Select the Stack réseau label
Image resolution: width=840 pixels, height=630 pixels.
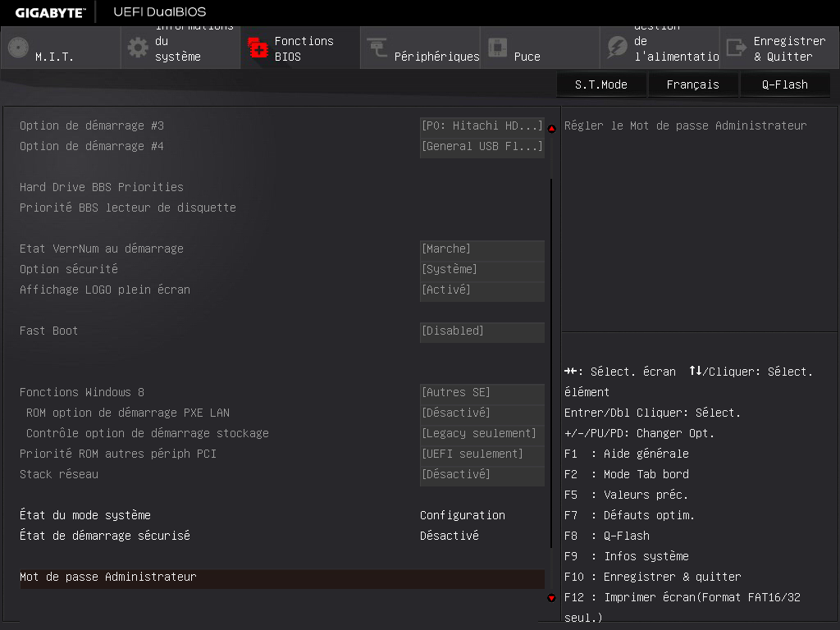pos(59,475)
